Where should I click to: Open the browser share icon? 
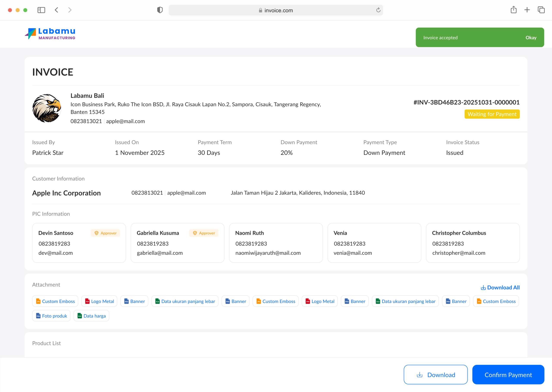(513, 10)
